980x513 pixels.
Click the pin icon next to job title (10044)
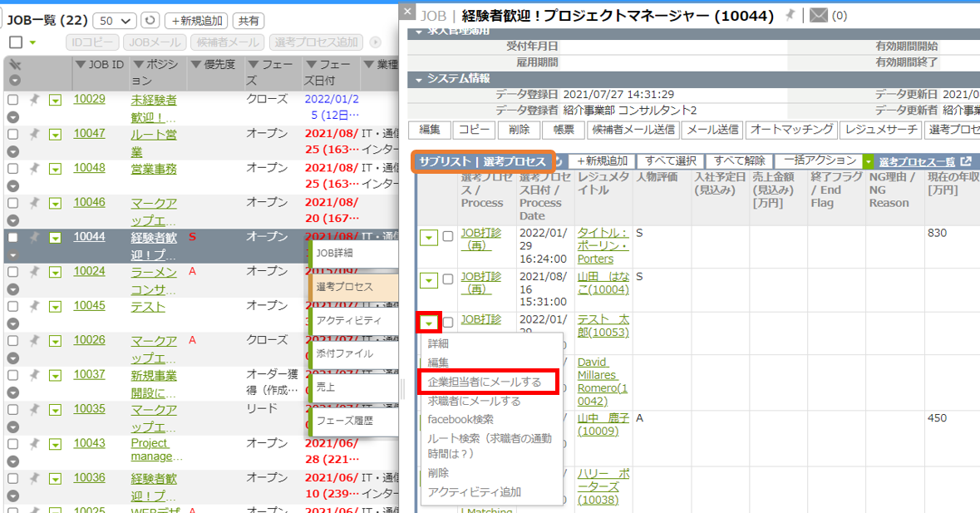(790, 15)
